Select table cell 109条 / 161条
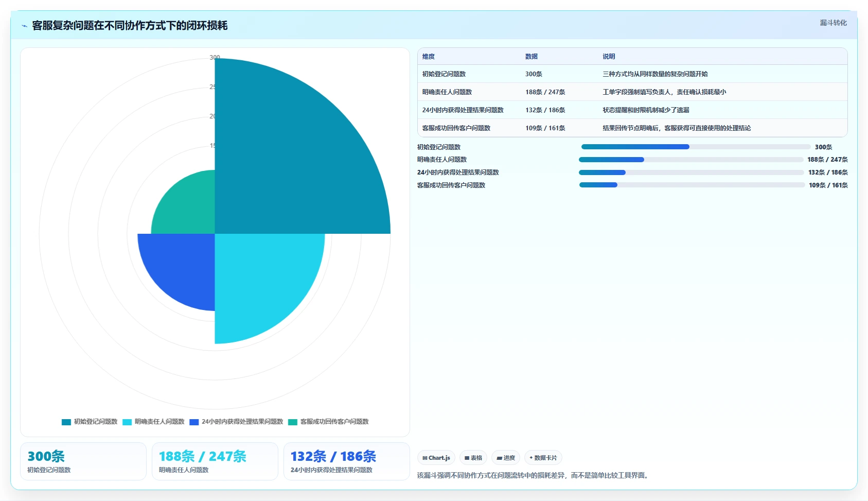The width and height of the screenshot is (868, 501). pos(545,128)
